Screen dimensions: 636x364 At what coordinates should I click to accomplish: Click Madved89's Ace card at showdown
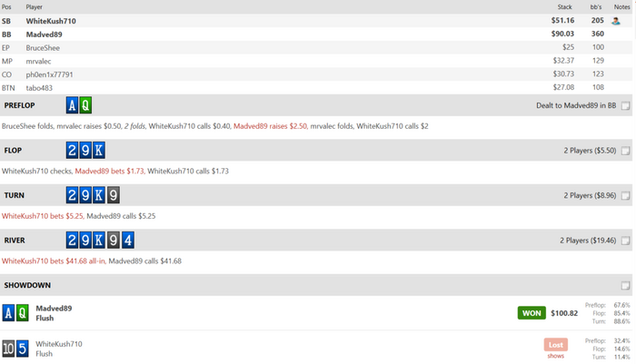[x=8, y=313]
